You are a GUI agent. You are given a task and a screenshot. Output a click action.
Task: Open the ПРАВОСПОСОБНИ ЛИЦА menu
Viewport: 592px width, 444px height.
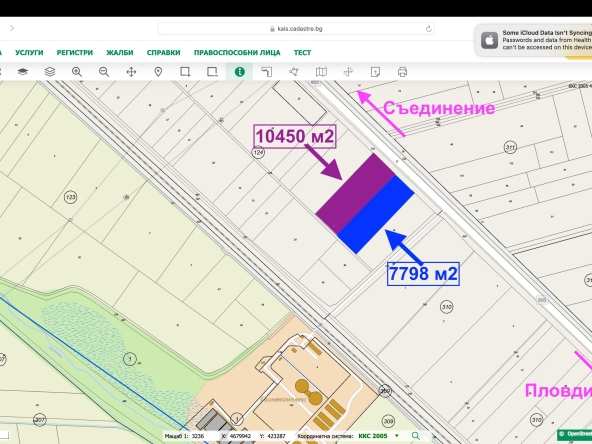[x=237, y=52]
